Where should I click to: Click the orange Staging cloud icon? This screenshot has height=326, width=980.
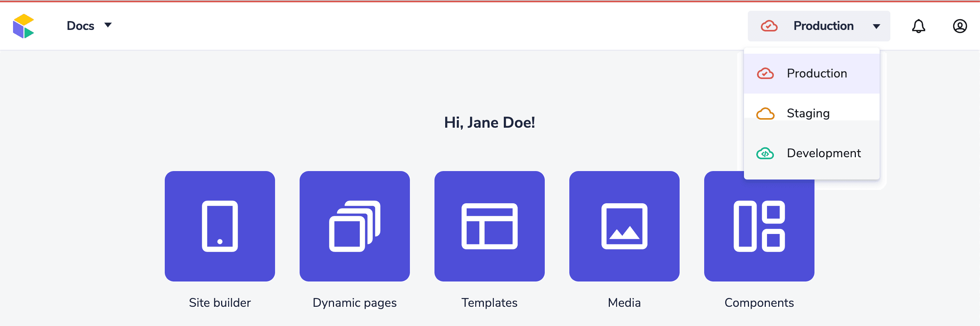[765, 114]
